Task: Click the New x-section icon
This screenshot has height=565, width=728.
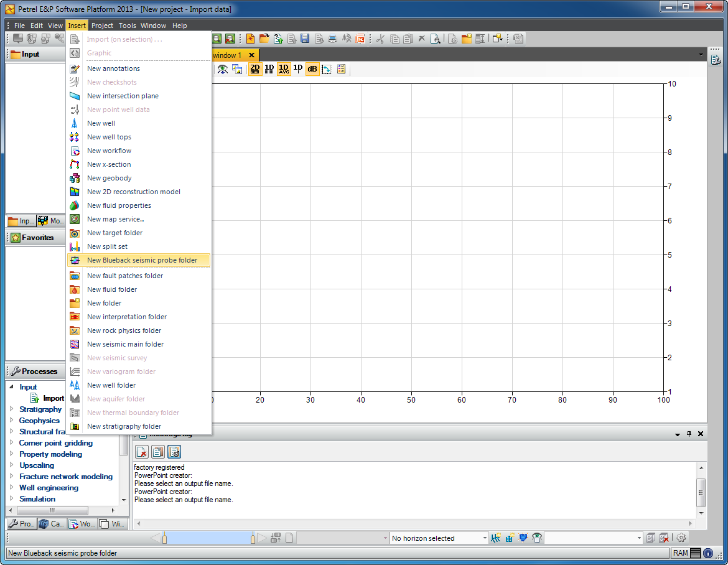Action: [x=74, y=164]
